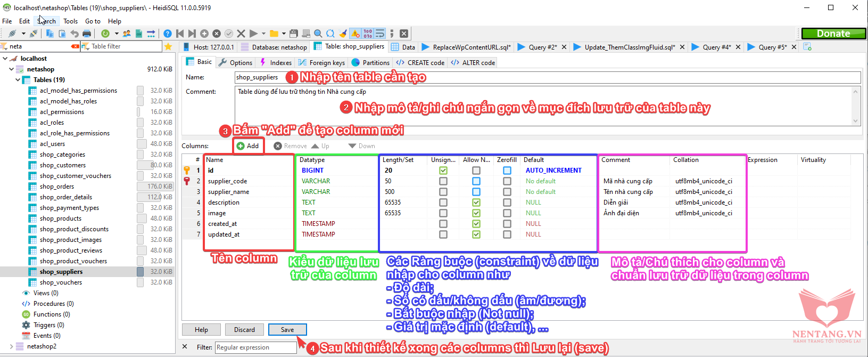Click the magnifier find text icon
Screen dimensions: 868x357
pos(318,34)
